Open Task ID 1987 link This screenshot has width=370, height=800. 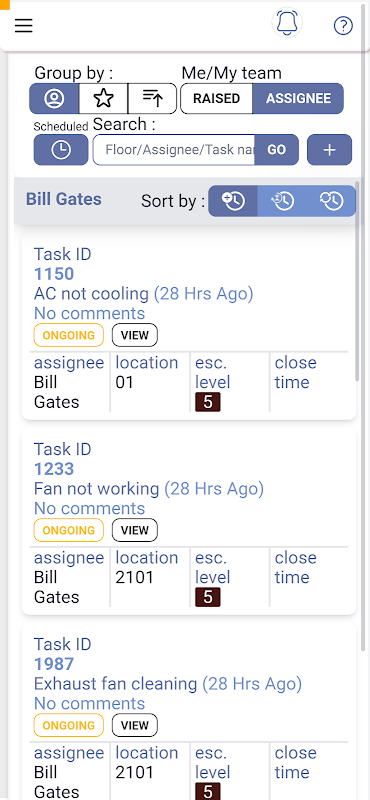click(x=54, y=664)
